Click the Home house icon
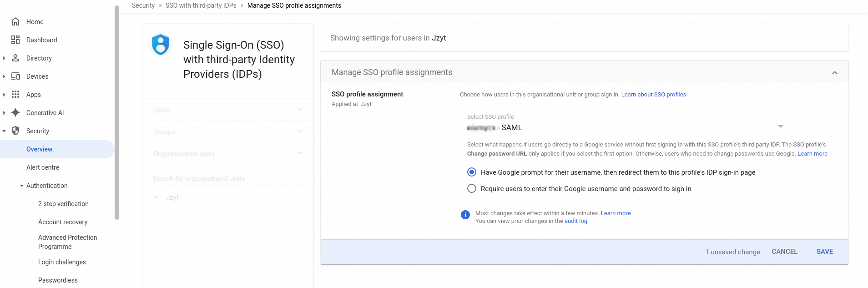 [x=15, y=22]
